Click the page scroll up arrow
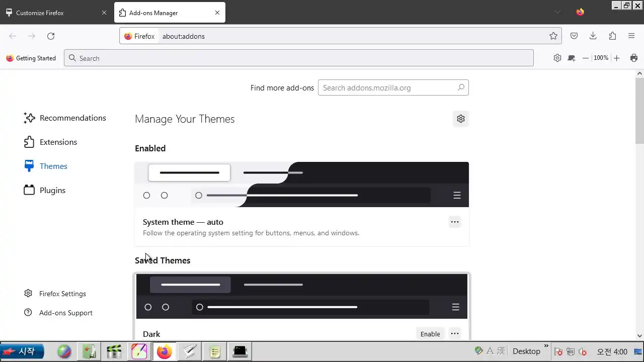This screenshot has width=644, height=362. [x=640, y=73]
